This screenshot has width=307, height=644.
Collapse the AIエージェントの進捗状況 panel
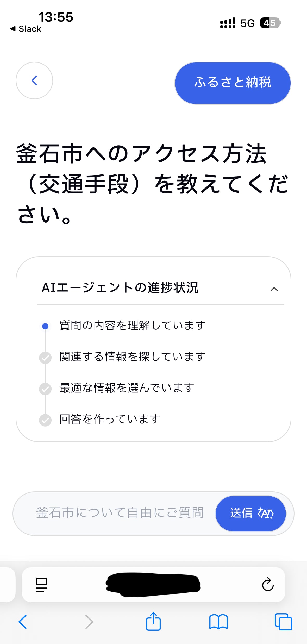click(274, 289)
